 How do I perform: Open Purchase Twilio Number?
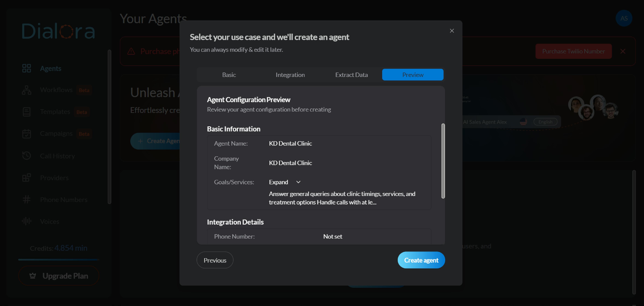pyautogui.click(x=573, y=51)
